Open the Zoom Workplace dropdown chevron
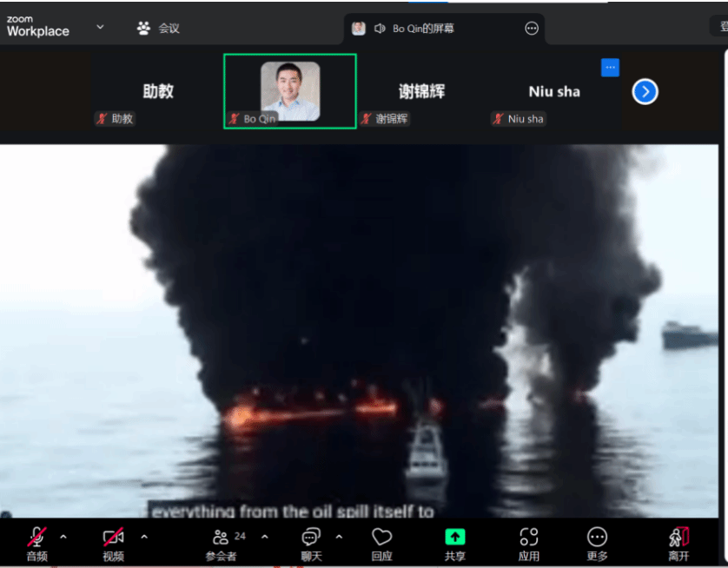The height and width of the screenshot is (568, 728). coord(100,27)
